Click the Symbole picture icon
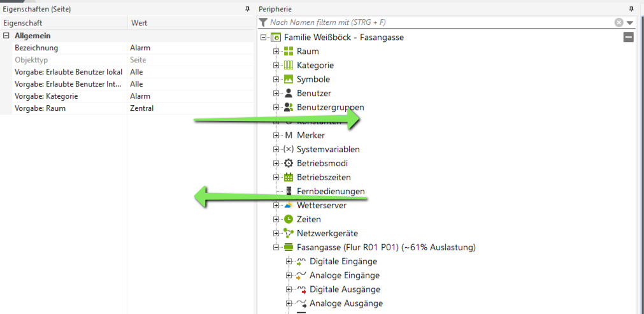Screen dimensions: 644x314 click(x=289, y=79)
